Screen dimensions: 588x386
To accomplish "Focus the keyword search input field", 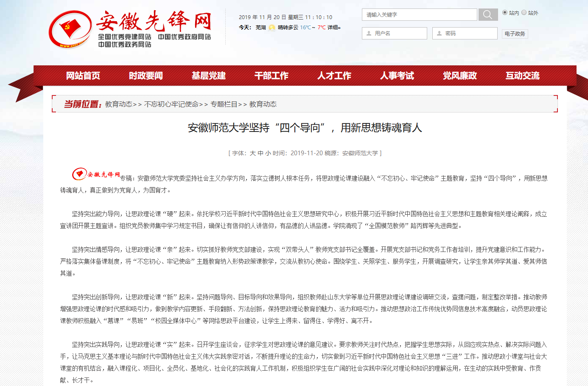I will tap(420, 15).
